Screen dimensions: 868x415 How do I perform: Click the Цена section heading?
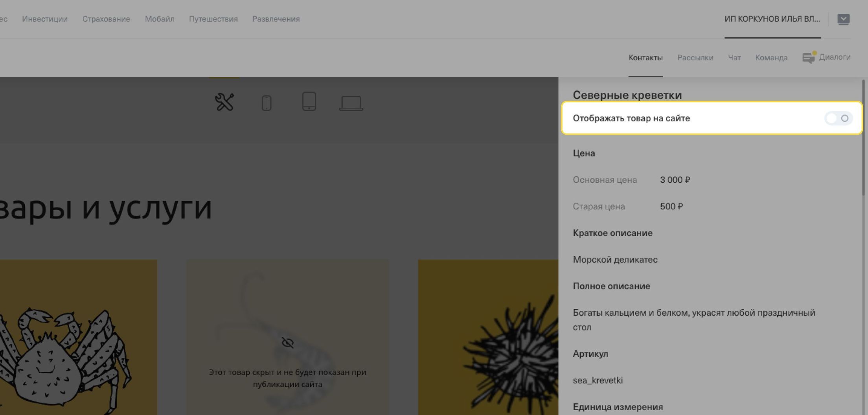[584, 153]
